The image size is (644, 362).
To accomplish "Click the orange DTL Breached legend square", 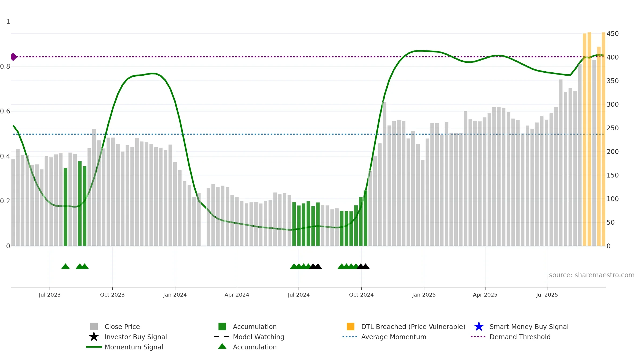I will [350, 327].
